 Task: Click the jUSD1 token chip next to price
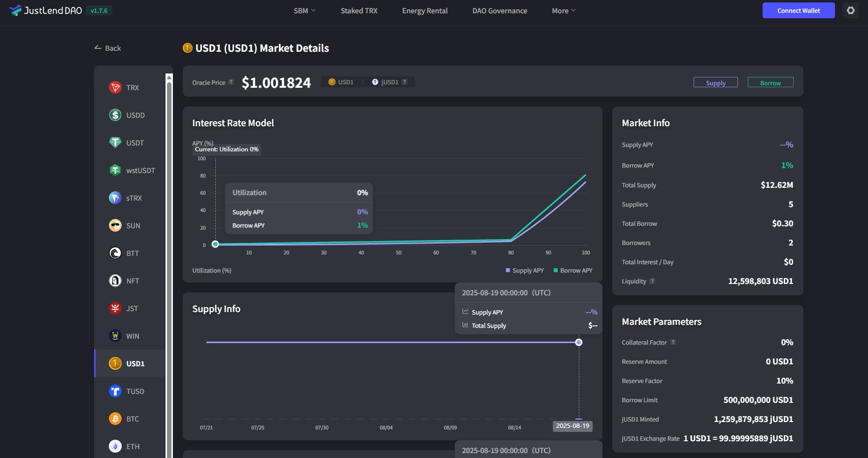(x=386, y=82)
